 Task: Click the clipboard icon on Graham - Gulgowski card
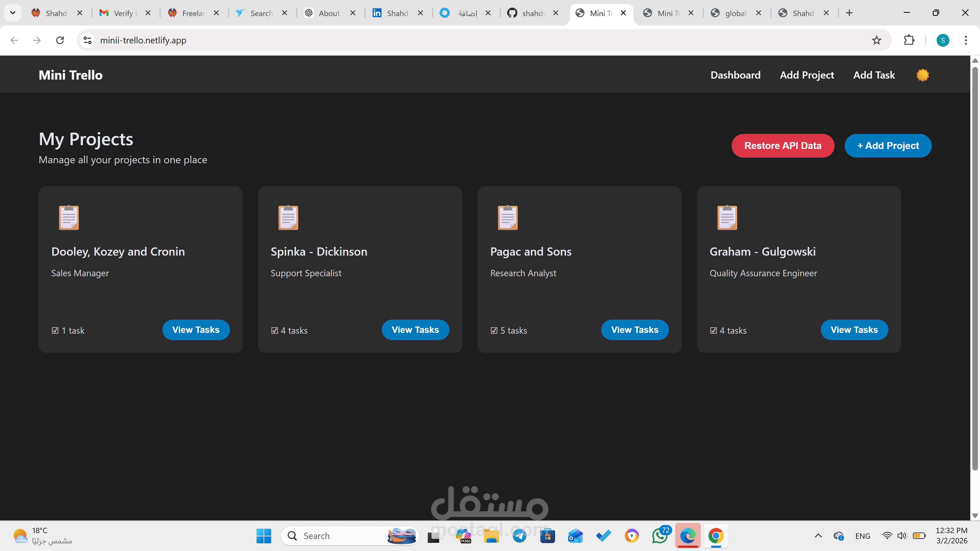tap(727, 218)
